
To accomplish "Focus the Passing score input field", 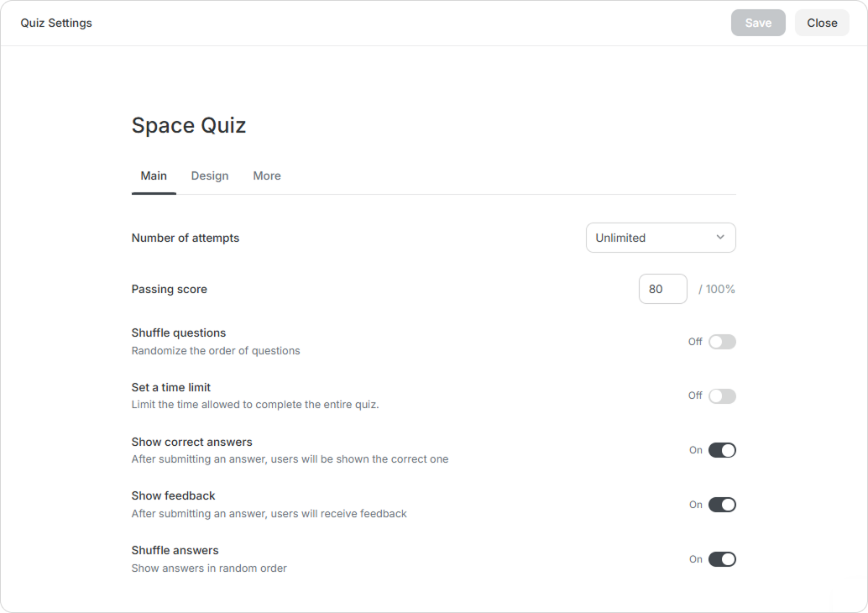I will [x=662, y=289].
